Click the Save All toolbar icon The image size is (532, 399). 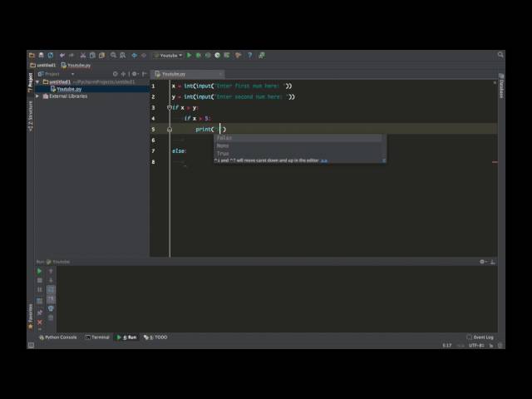(41, 55)
